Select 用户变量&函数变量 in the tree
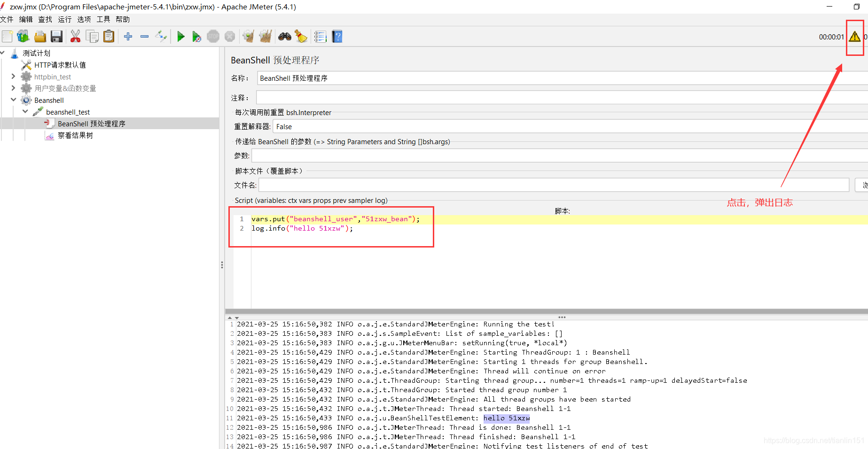 [x=65, y=88]
